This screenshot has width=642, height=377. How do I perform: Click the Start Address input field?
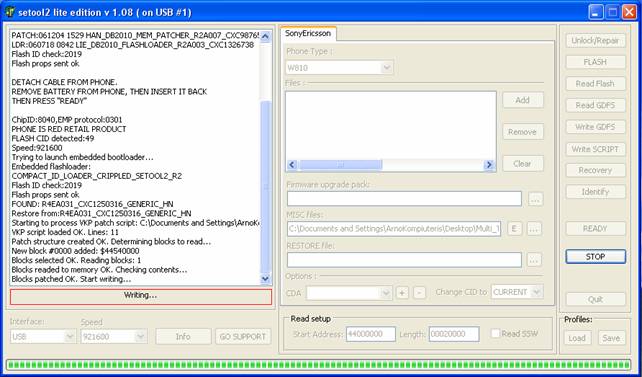(371, 334)
